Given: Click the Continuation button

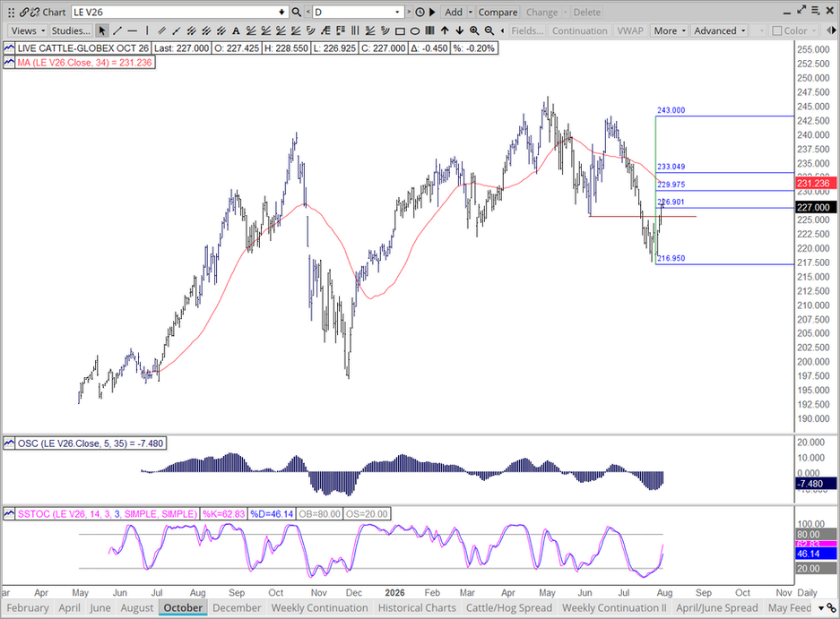Looking at the screenshot, I should 580,30.
